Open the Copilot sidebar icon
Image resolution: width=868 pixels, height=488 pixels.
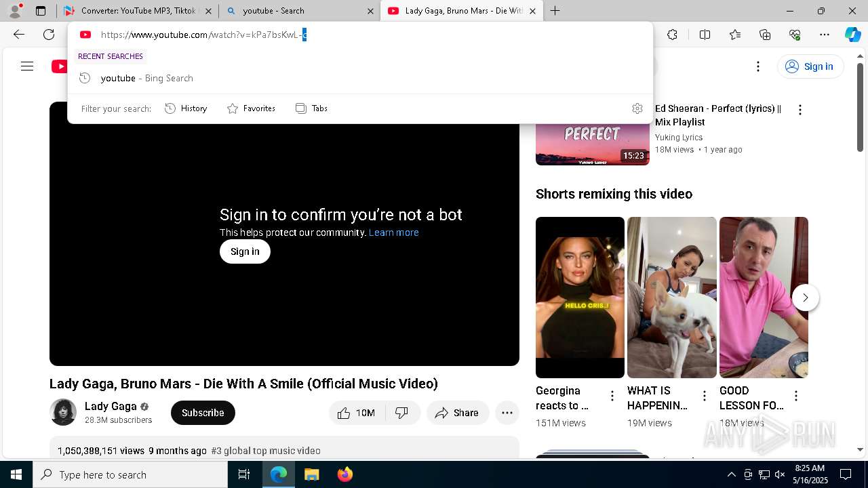pos(852,35)
